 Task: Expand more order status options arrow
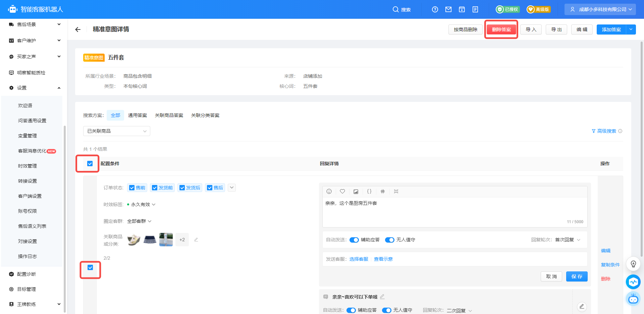232,188
